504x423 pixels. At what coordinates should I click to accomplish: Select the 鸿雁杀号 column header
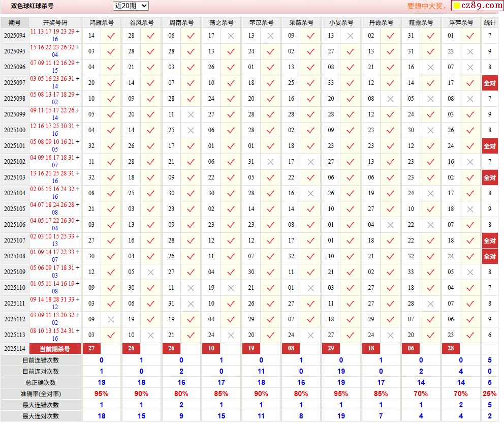pyautogui.click(x=101, y=23)
